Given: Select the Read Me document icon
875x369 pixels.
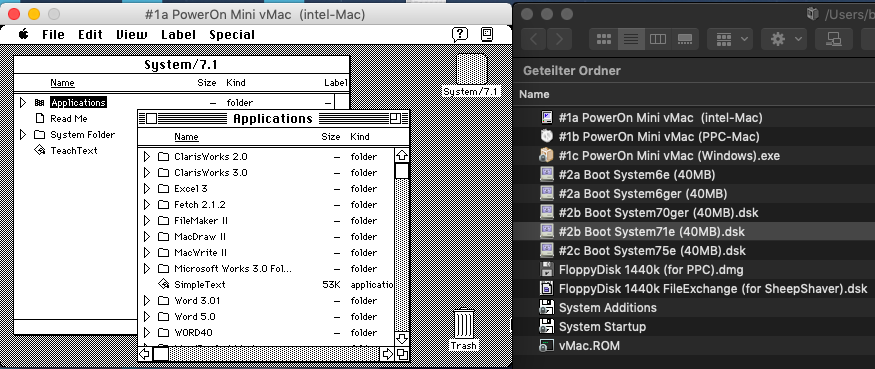Looking at the screenshot, I should pos(39,118).
